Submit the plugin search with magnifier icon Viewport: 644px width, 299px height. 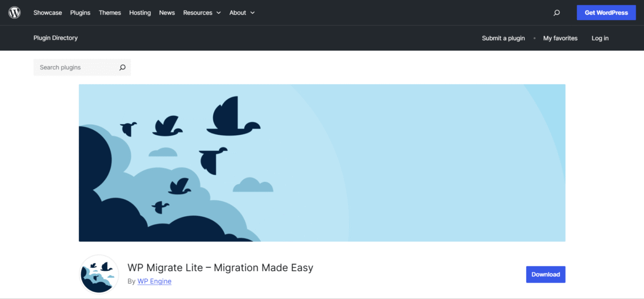(x=122, y=67)
